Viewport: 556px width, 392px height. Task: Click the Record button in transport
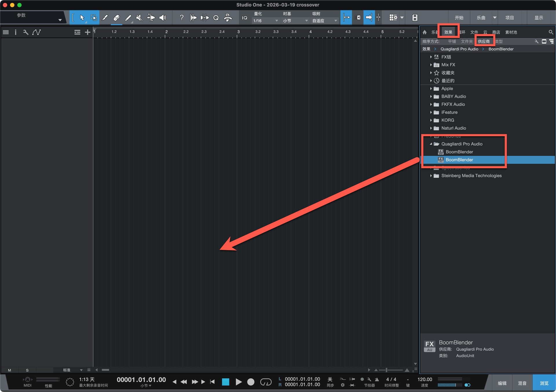tap(251, 382)
